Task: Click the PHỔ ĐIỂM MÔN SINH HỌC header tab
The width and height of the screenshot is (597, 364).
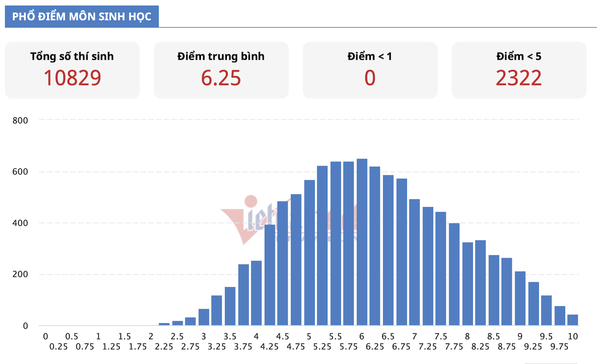Action: 82,17
